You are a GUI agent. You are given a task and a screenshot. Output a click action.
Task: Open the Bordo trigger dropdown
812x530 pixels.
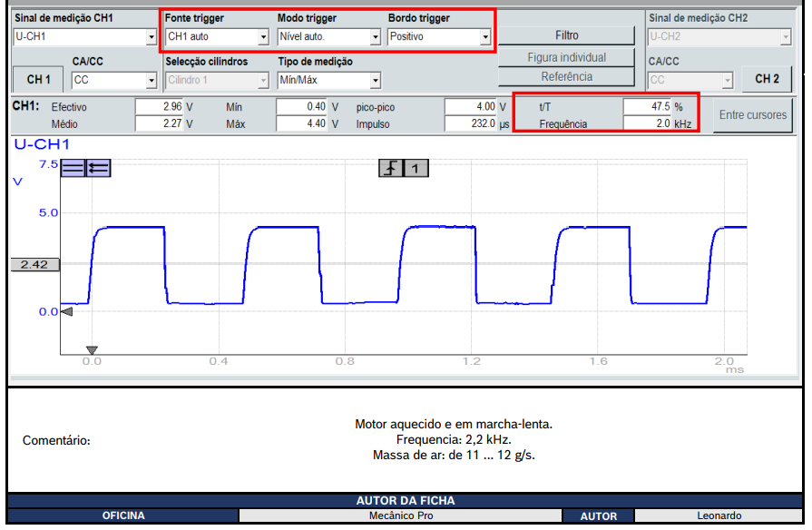click(x=485, y=37)
